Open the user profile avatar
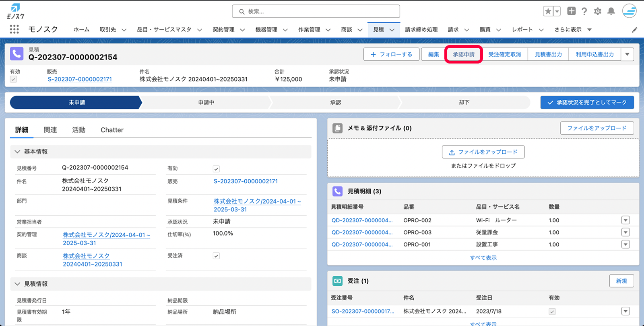Viewport: 644px width, 326px height. 630,11
